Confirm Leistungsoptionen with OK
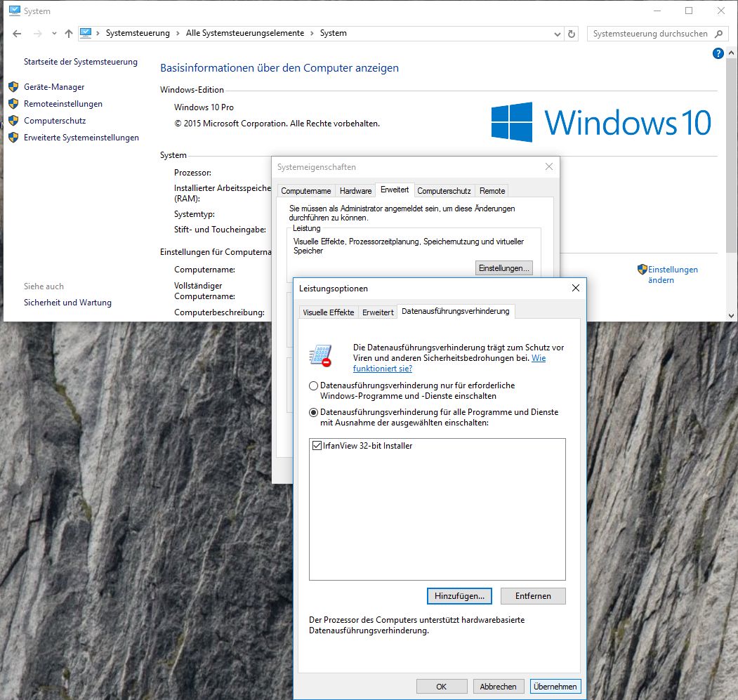This screenshot has height=700, width=738. pos(442,687)
